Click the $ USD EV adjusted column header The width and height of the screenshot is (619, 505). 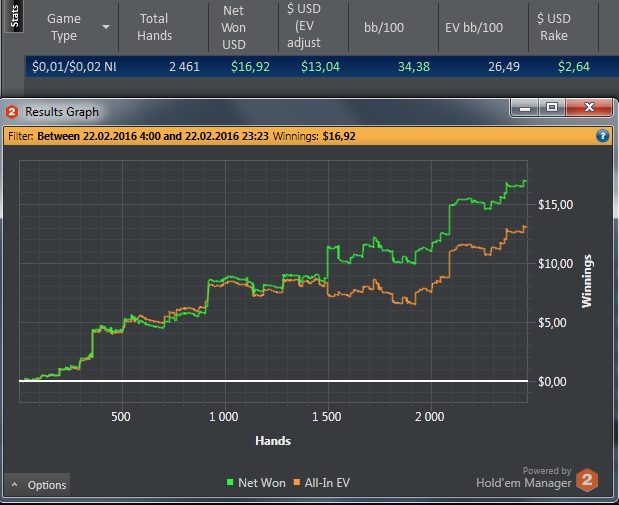[x=304, y=26]
